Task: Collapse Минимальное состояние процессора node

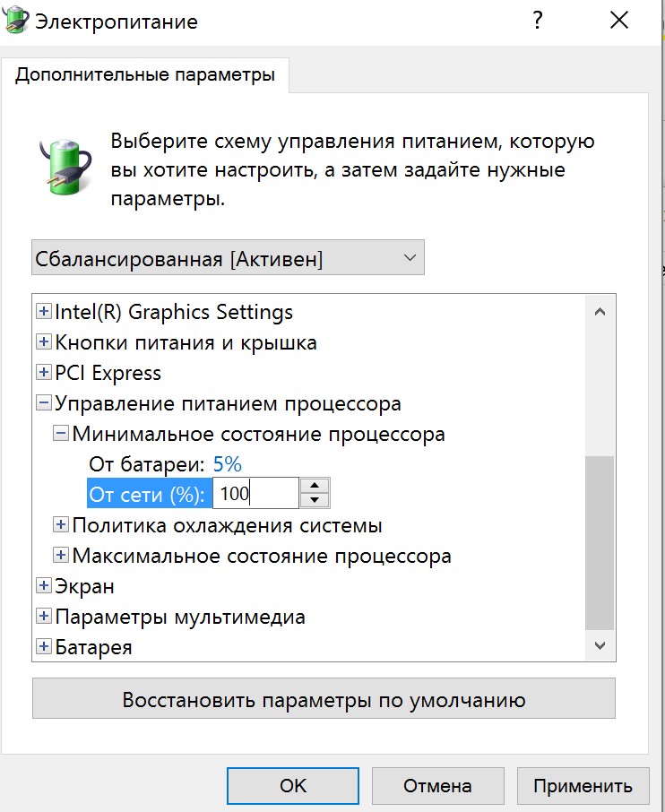Action: tap(61, 434)
